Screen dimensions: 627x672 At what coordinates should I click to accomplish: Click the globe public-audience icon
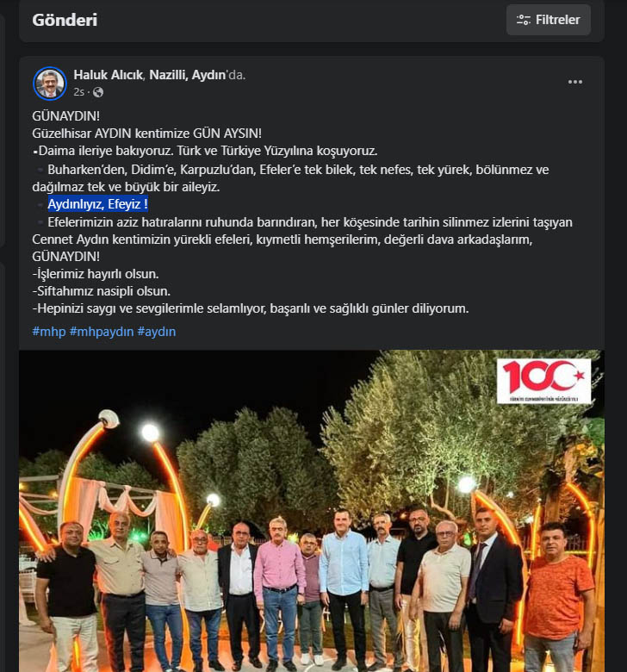click(98, 92)
